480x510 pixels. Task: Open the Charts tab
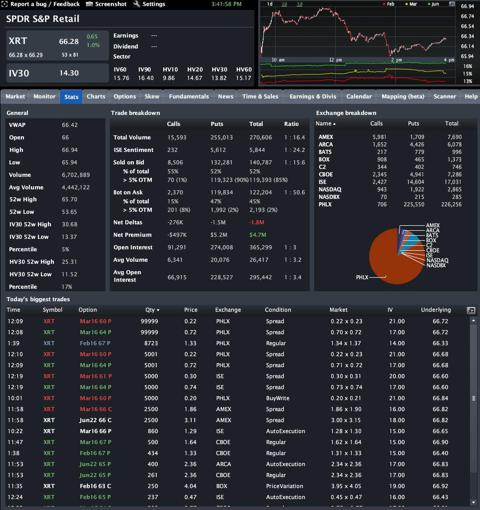(x=96, y=97)
